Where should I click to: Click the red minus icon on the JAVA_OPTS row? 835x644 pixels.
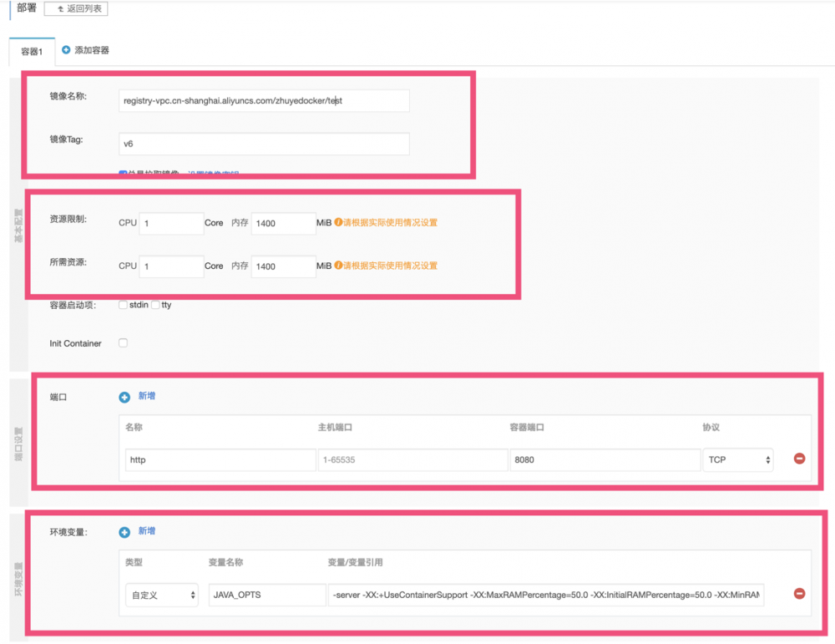[799, 594]
